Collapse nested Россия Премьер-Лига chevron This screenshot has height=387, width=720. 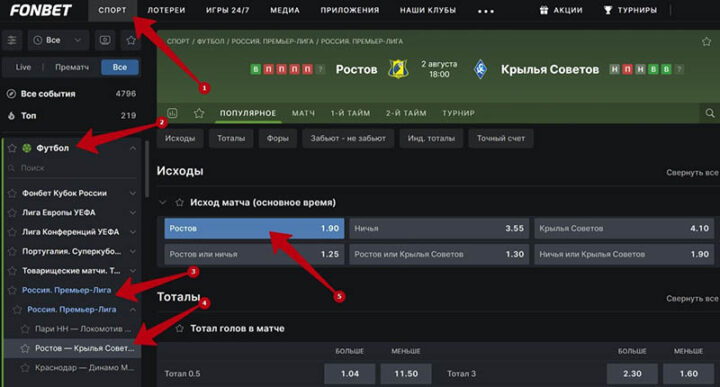point(133,310)
